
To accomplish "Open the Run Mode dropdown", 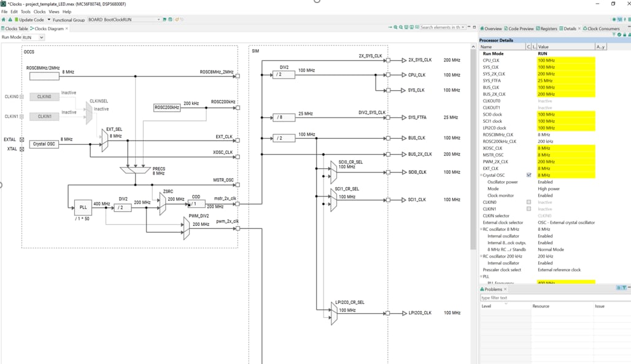I will (x=34, y=37).
